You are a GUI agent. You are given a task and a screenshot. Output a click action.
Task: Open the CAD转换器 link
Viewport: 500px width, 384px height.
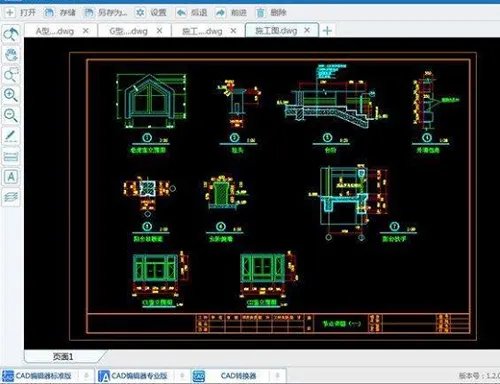click(238, 376)
